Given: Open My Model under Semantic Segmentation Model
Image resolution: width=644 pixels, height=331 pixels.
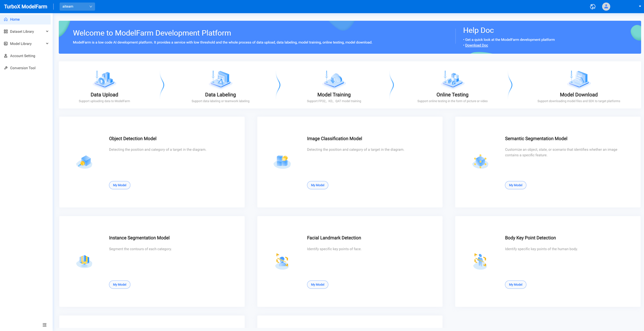Looking at the screenshot, I should 516,185.
